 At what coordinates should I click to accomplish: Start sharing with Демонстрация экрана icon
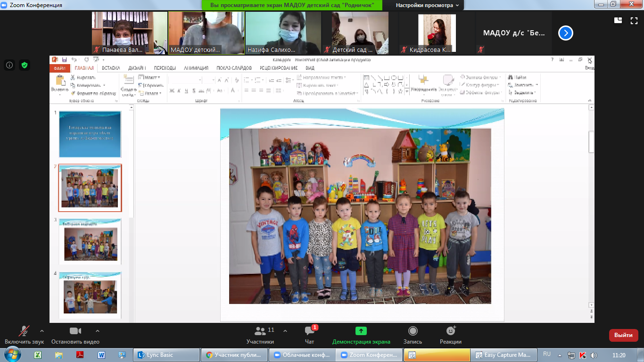click(361, 331)
